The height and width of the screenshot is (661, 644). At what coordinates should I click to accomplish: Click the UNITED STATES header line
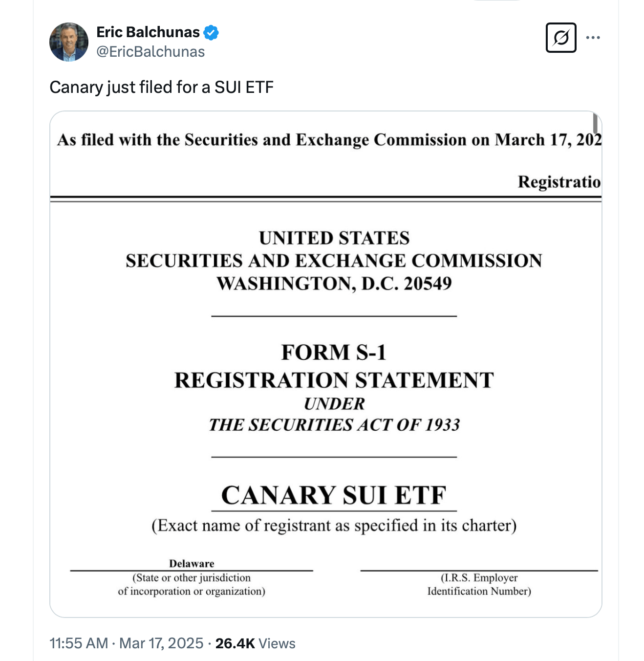334,238
